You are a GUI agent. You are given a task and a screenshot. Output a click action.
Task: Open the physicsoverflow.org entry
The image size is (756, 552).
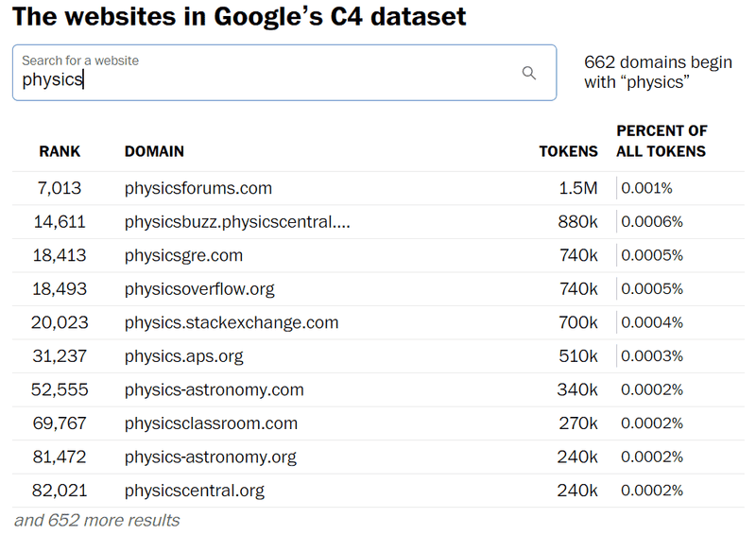point(199,289)
